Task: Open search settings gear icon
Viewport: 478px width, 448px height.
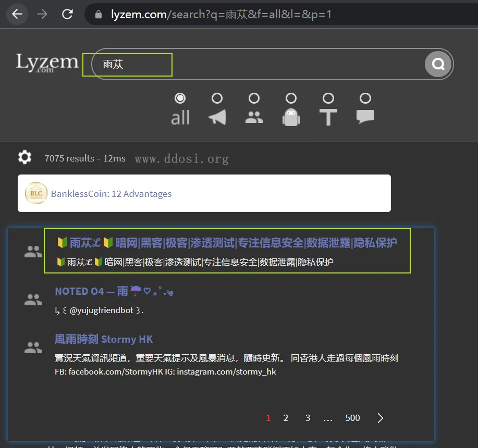Action: (24, 157)
